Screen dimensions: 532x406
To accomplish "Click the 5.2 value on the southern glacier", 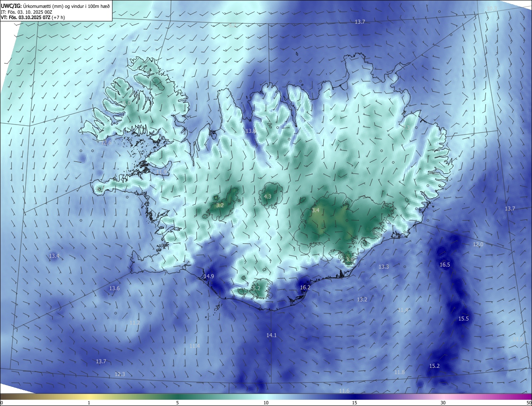I will coord(256,288).
